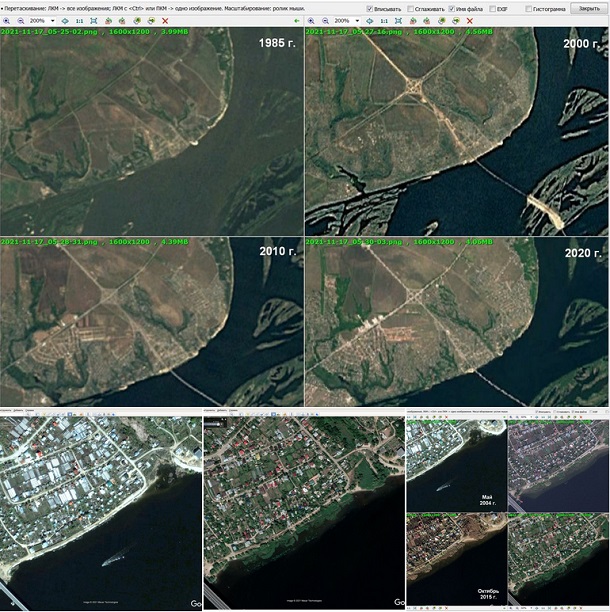Delete the 1985 image with red X

pos(165,21)
